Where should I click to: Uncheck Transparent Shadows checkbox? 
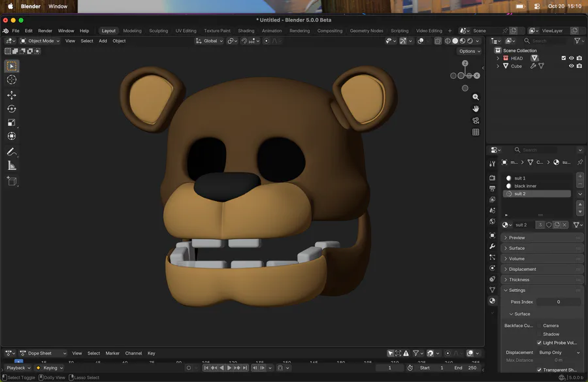click(539, 370)
